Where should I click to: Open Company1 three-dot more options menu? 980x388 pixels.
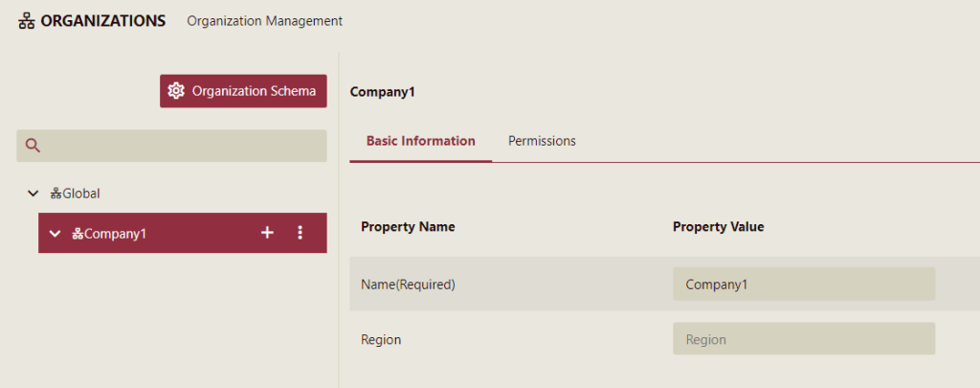coord(300,233)
